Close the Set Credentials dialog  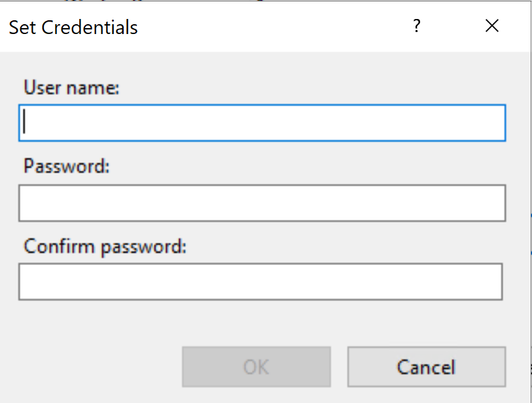[x=492, y=26]
